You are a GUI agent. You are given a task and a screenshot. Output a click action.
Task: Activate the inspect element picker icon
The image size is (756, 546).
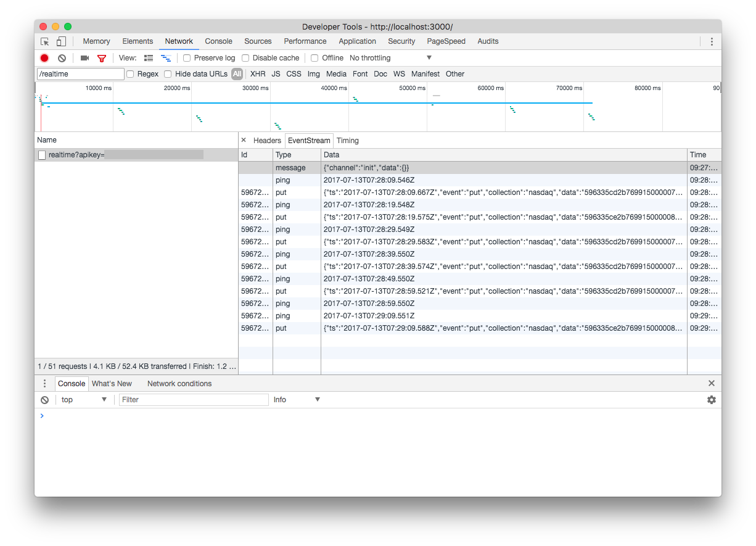tap(45, 41)
